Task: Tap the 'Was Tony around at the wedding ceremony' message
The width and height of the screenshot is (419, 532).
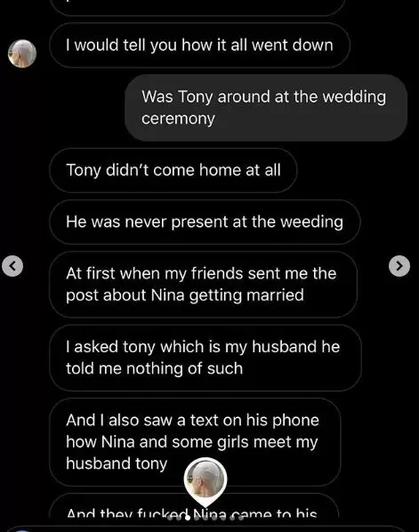Action: (x=266, y=108)
